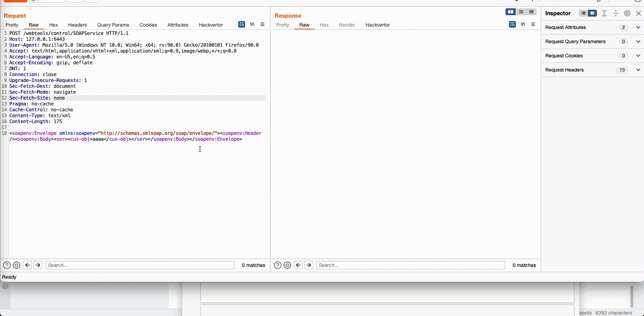Open the Request Hackvertor tab
The height and width of the screenshot is (316, 644).
(211, 25)
